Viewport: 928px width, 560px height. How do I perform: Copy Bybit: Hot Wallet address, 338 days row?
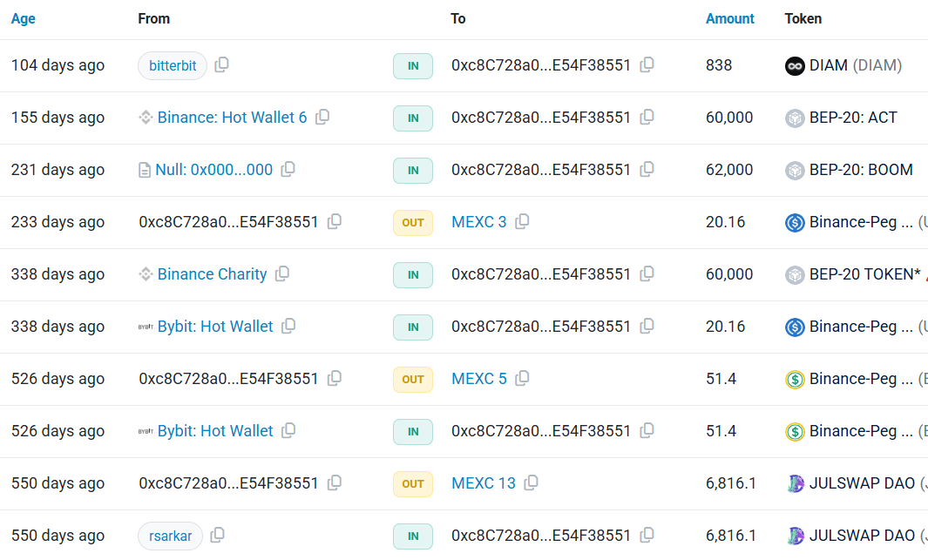click(x=288, y=326)
